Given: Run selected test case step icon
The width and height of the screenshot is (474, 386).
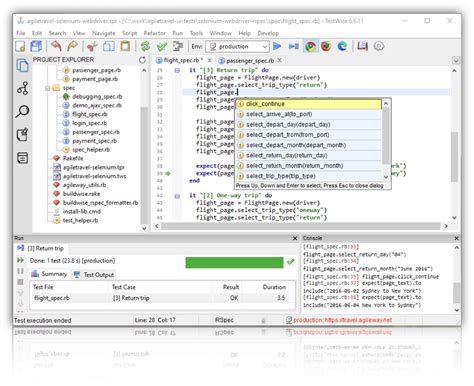Looking at the screenshot, I should [294, 46].
